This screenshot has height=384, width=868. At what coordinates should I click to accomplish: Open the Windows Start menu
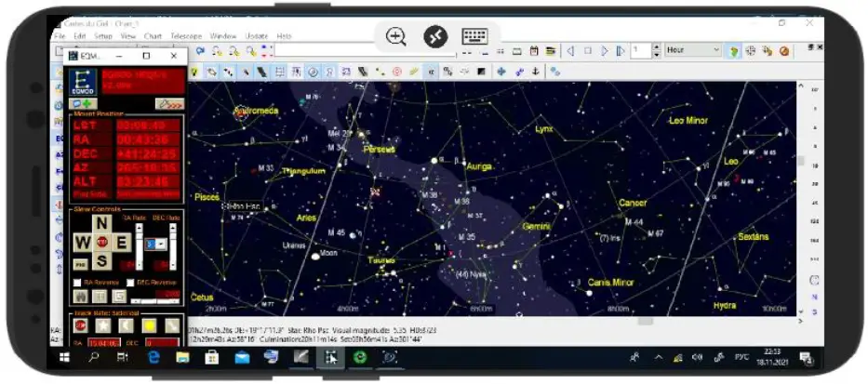coord(64,358)
